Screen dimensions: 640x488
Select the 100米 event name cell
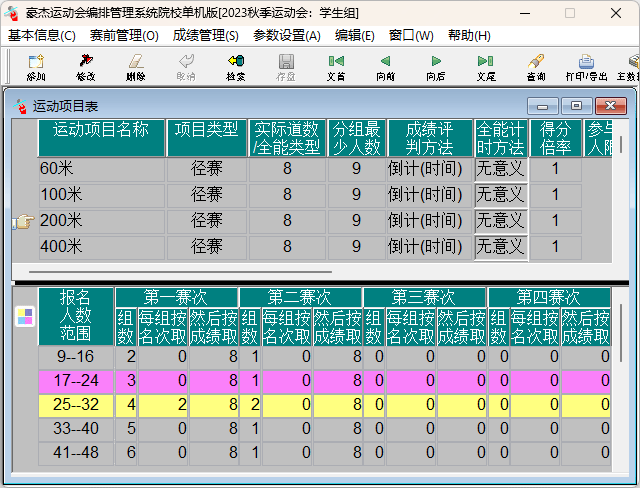102,195
